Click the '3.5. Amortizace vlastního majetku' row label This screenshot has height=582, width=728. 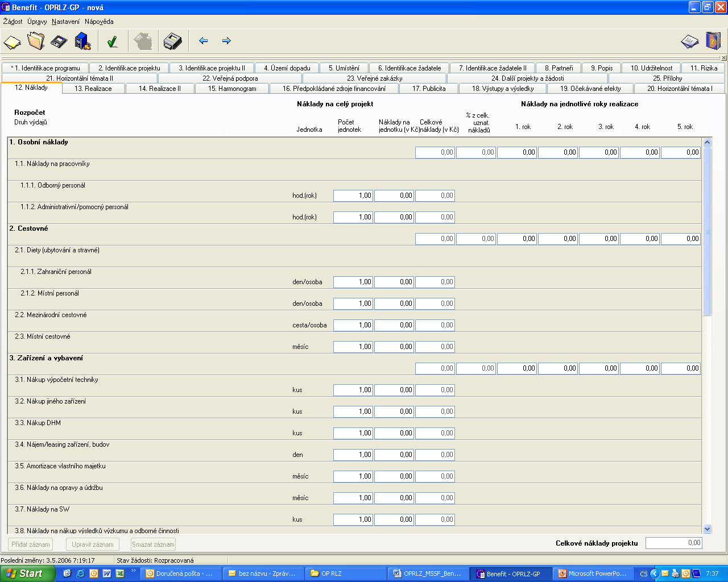(x=60, y=466)
